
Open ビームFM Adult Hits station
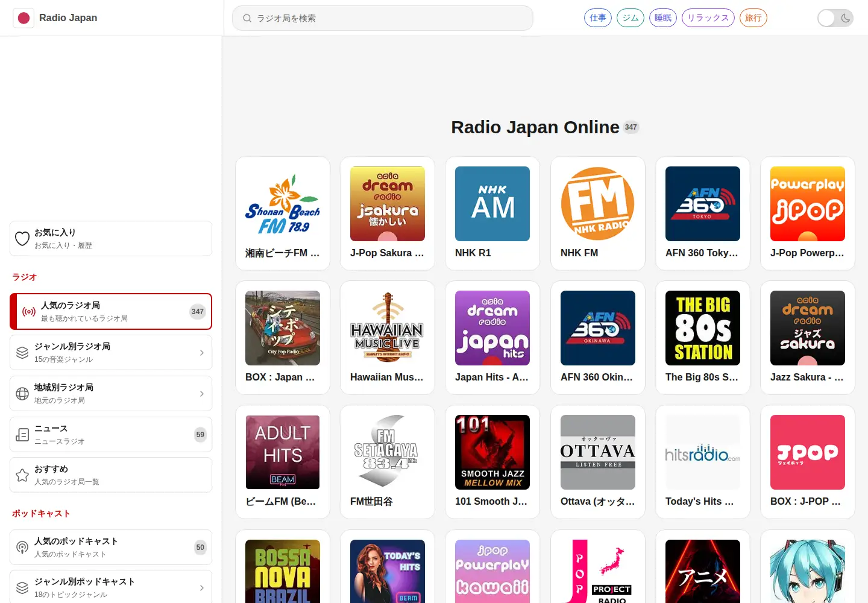tap(283, 462)
